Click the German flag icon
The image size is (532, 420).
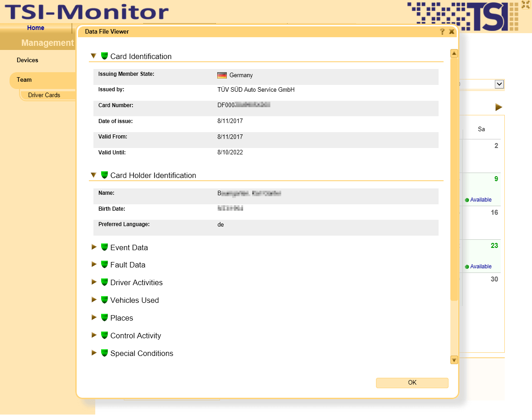[x=222, y=75]
